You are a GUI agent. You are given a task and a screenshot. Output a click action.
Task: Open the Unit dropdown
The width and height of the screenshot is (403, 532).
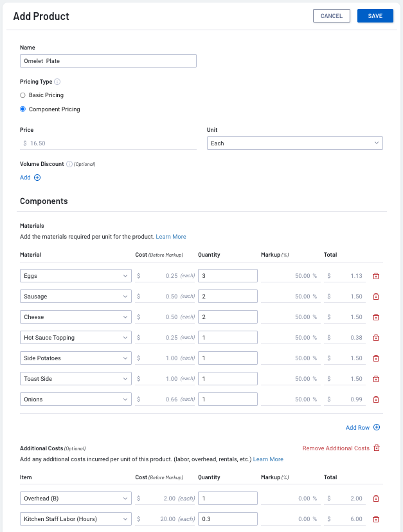[294, 143]
